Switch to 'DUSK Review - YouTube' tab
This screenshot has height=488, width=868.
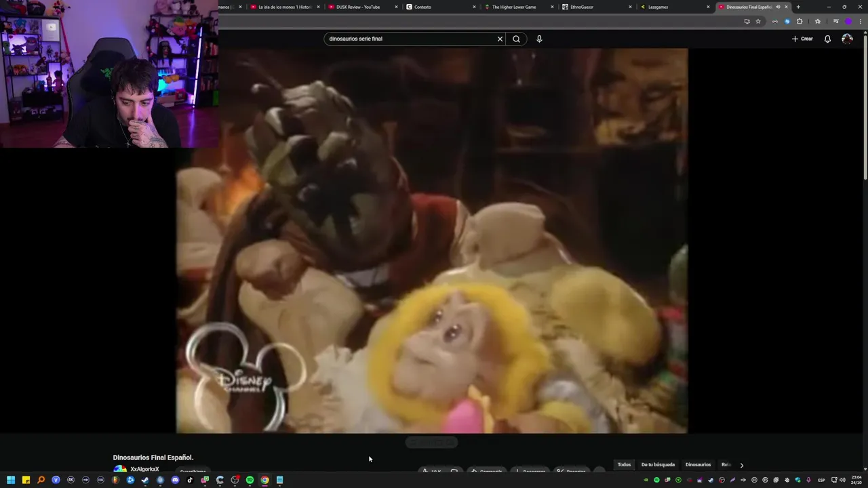point(358,7)
